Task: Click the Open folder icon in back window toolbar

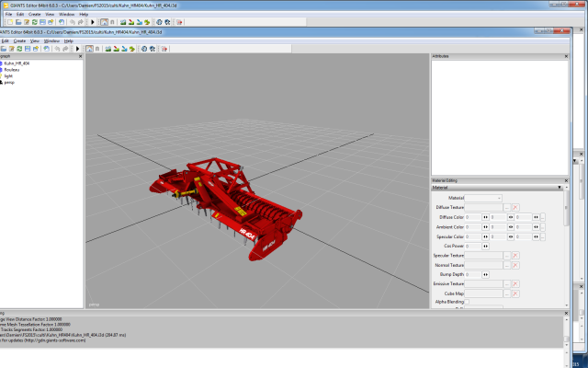Action: [x=18, y=22]
